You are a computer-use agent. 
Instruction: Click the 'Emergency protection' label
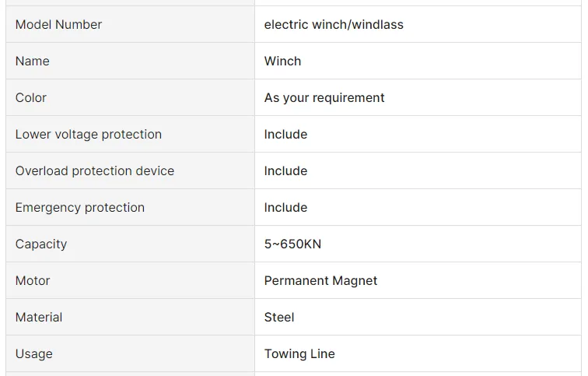click(80, 208)
